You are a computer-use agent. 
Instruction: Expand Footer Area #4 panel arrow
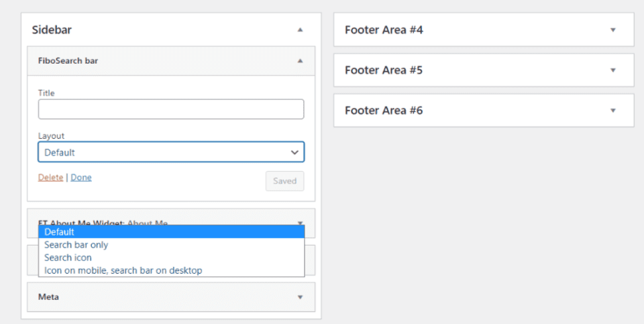pyautogui.click(x=612, y=30)
